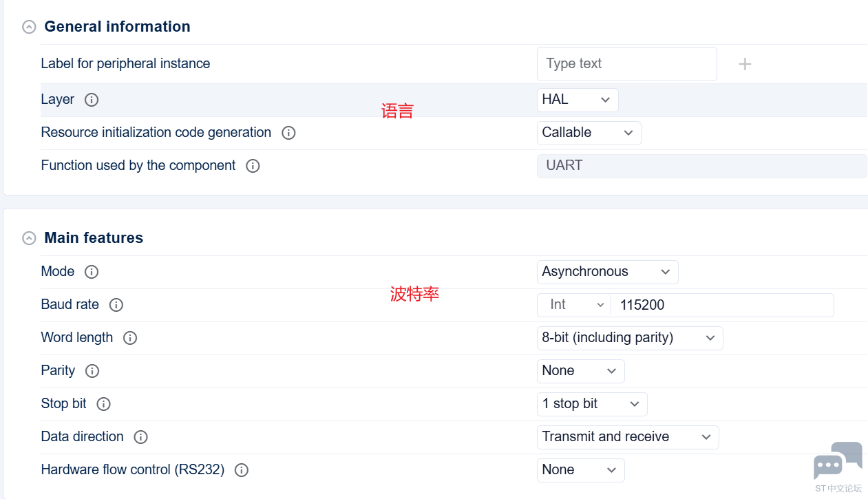Viewport: 868px width, 499px height.
Task: Show info for Resource initialization code generation
Action: point(289,133)
